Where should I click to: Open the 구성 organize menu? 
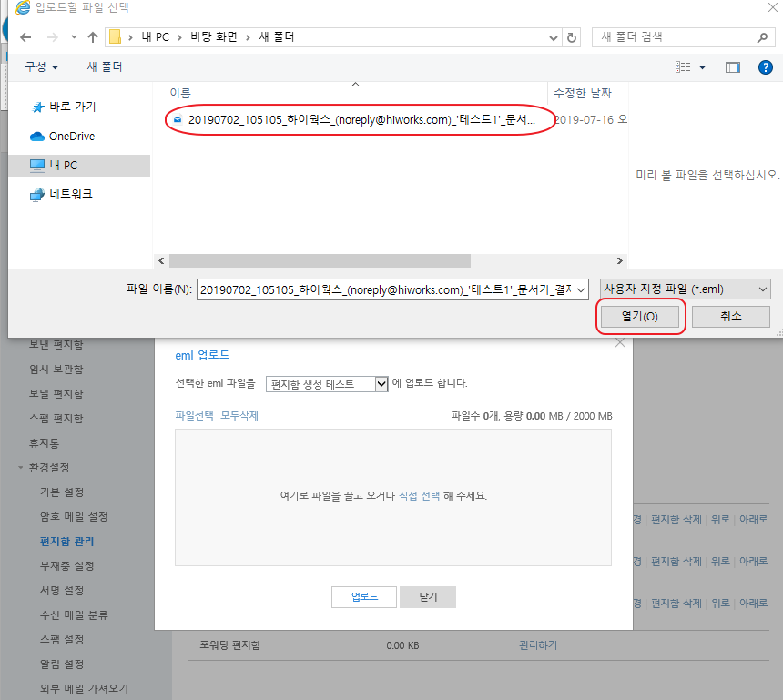41,67
